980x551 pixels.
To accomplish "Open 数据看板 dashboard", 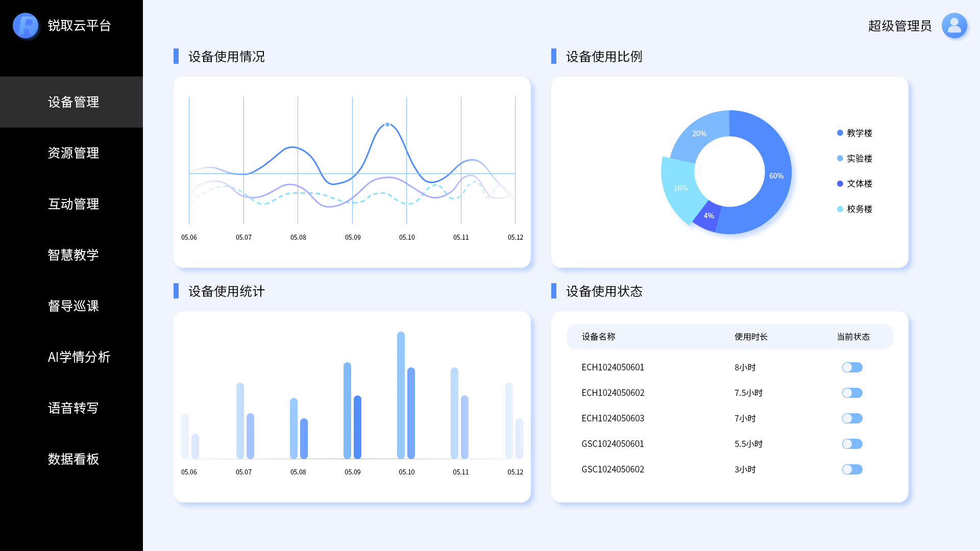I will coord(73,459).
